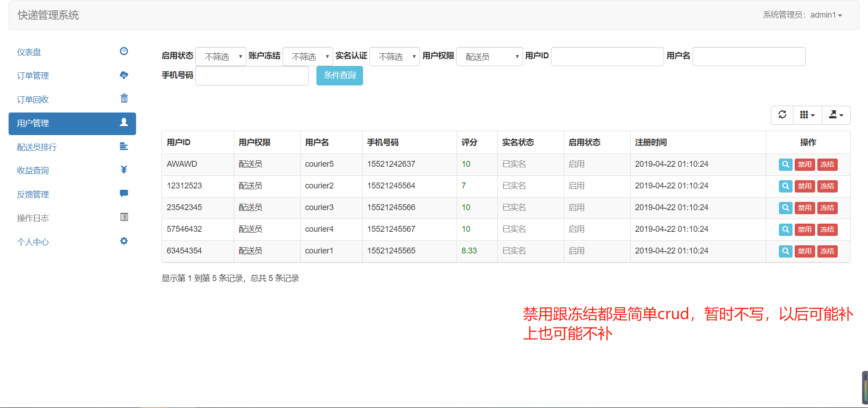Viewport: 868px width, 408px height.
Task: Click the comment bubble icon beside 反馈管理
Action: tap(124, 193)
